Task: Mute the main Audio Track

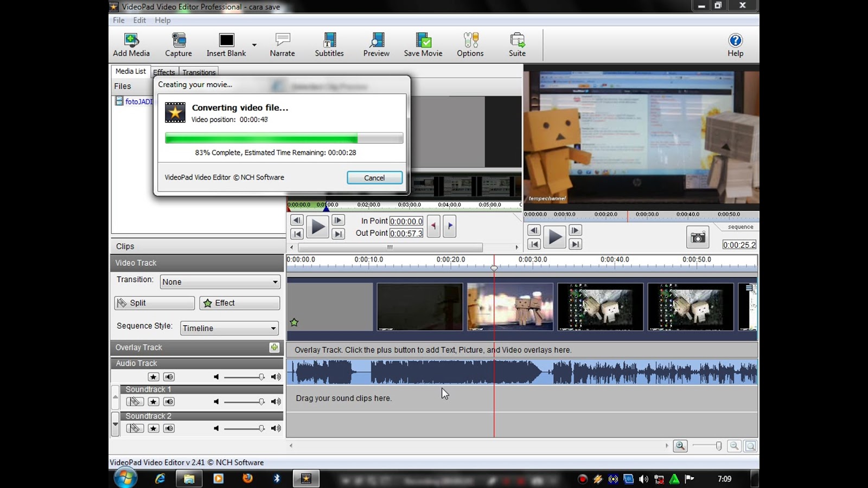Action: (169, 377)
